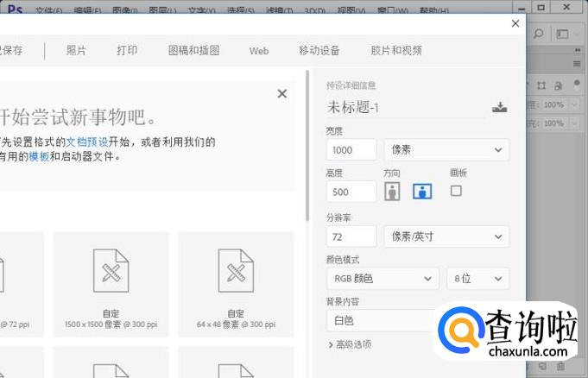Click the preset list vertical scrollbar
The image size is (588, 378).
pos(307,146)
